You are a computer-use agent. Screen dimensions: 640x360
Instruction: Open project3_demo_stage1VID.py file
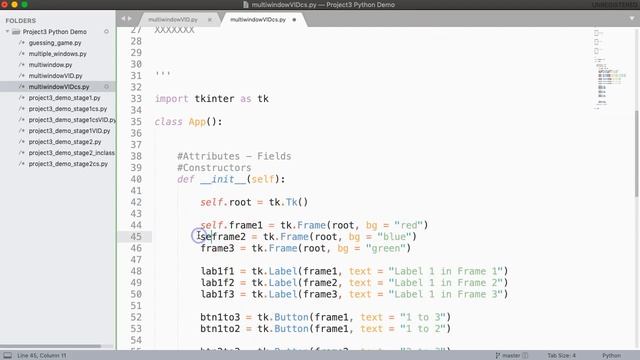(x=69, y=131)
